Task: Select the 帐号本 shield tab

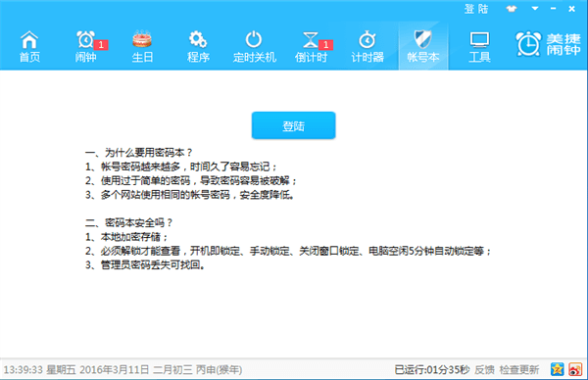Action: point(423,46)
